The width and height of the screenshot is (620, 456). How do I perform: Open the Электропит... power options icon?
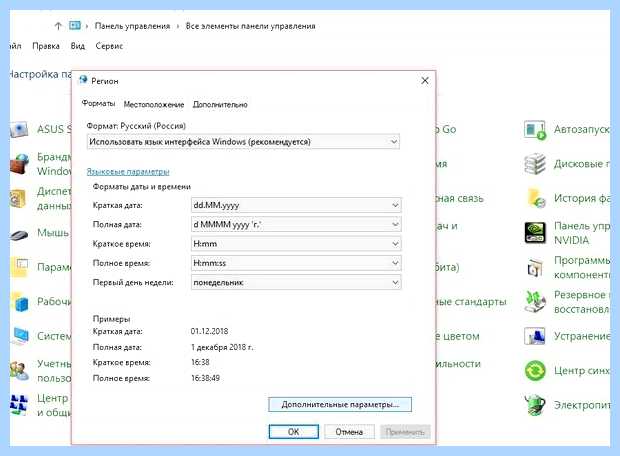click(535, 405)
